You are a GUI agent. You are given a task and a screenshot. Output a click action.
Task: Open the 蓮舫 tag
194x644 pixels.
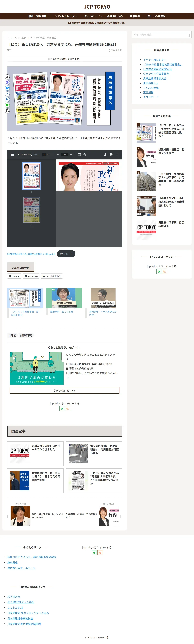tap(12, 335)
